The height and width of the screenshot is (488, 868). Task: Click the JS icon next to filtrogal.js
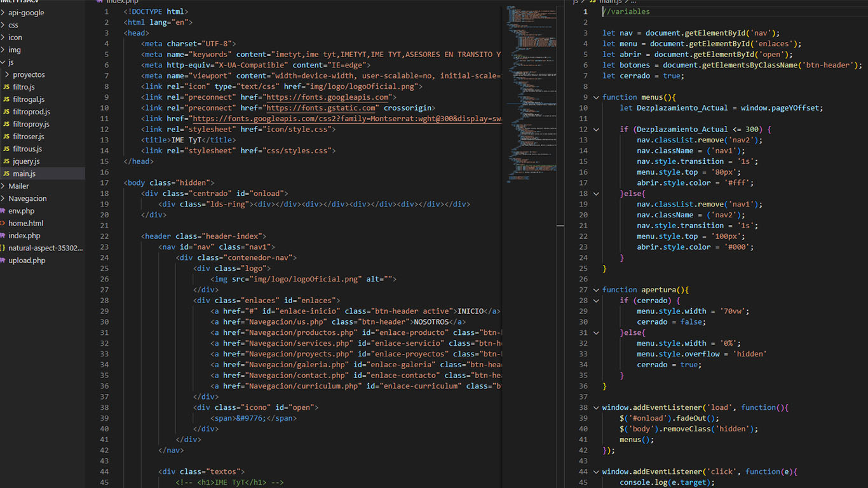(6, 100)
